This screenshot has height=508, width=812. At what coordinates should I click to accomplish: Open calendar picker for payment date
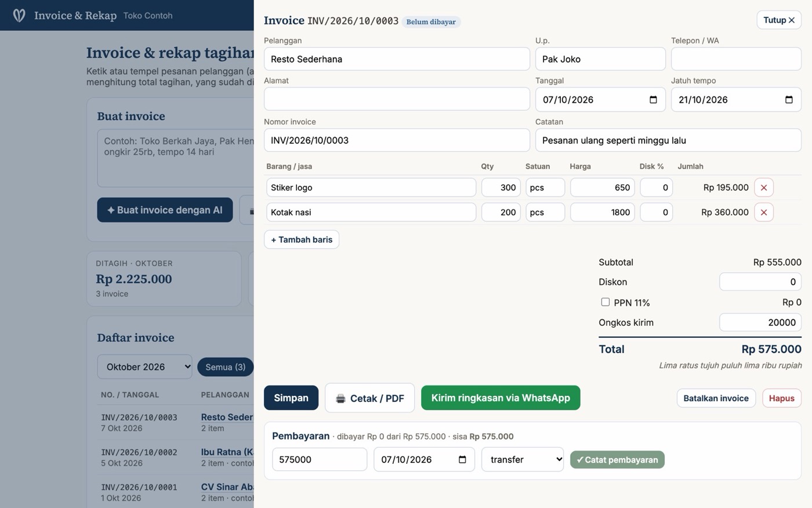(x=462, y=459)
